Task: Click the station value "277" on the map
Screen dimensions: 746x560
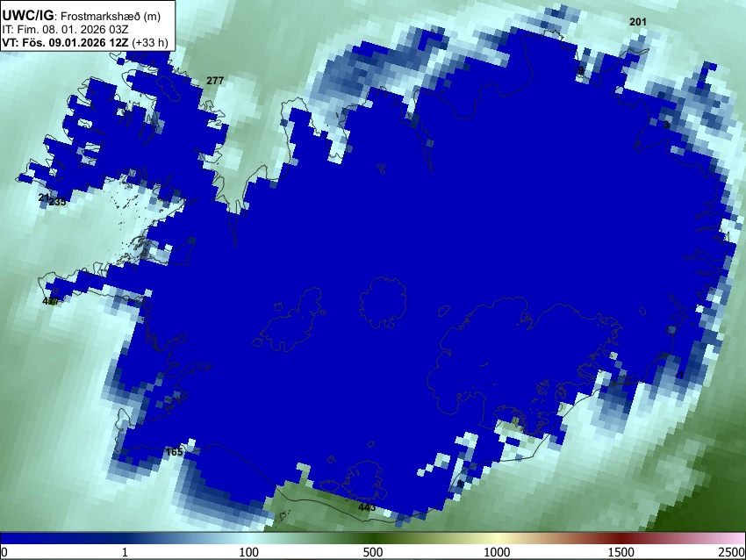Action: tap(215, 81)
